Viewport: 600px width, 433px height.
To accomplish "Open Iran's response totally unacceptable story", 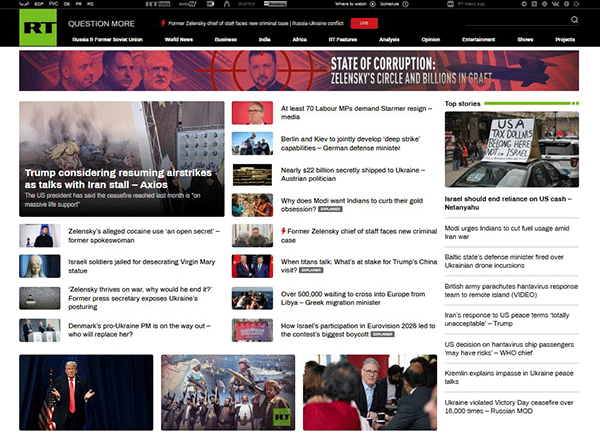I will pos(507,319).
